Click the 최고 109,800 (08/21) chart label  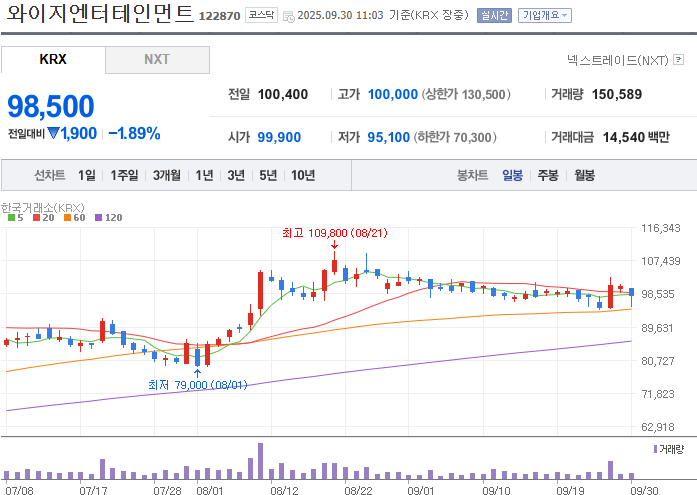(x=335, y=233)
